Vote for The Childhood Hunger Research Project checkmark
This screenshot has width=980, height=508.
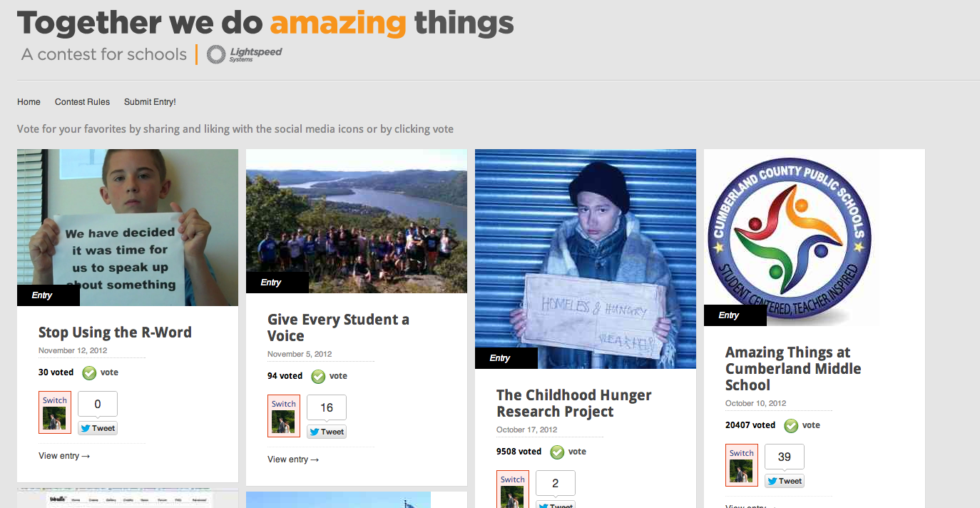tap(557, 452)
